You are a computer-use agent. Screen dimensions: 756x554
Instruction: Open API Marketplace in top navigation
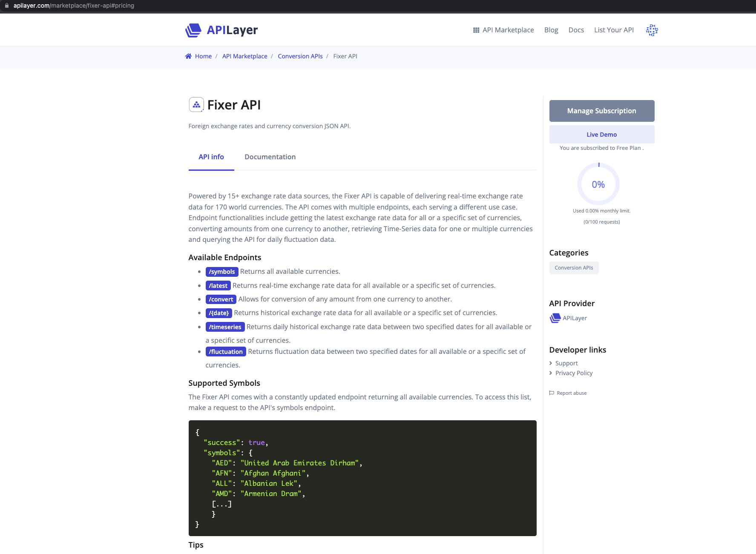tap(508, 30)
